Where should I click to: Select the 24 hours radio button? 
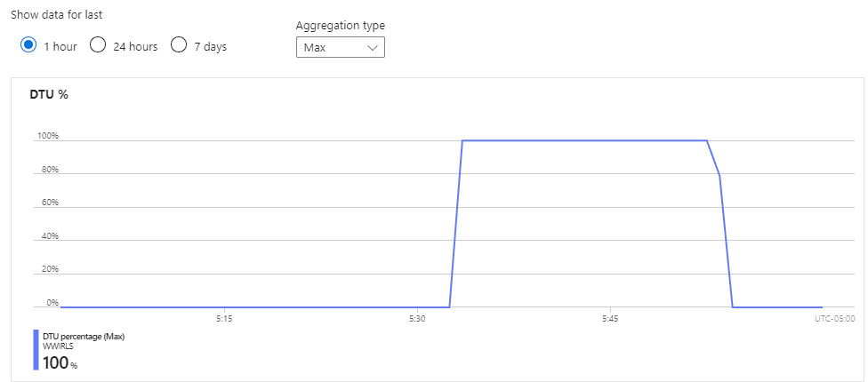tap(98, 45)
